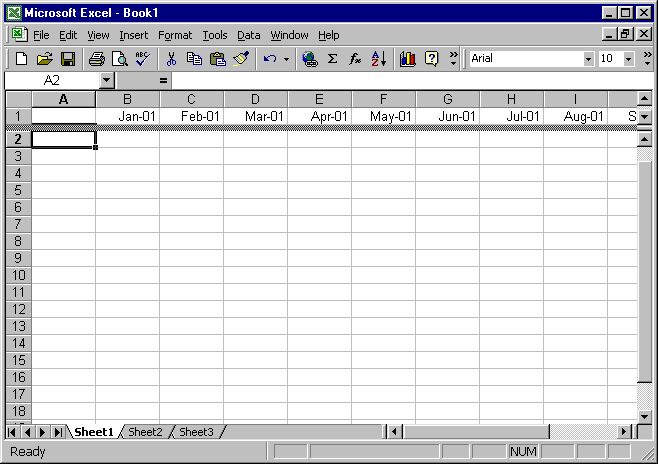Click the lower pane vertical scroll thumb
Viewport: 658px width, 464px height.
(644, 271)
